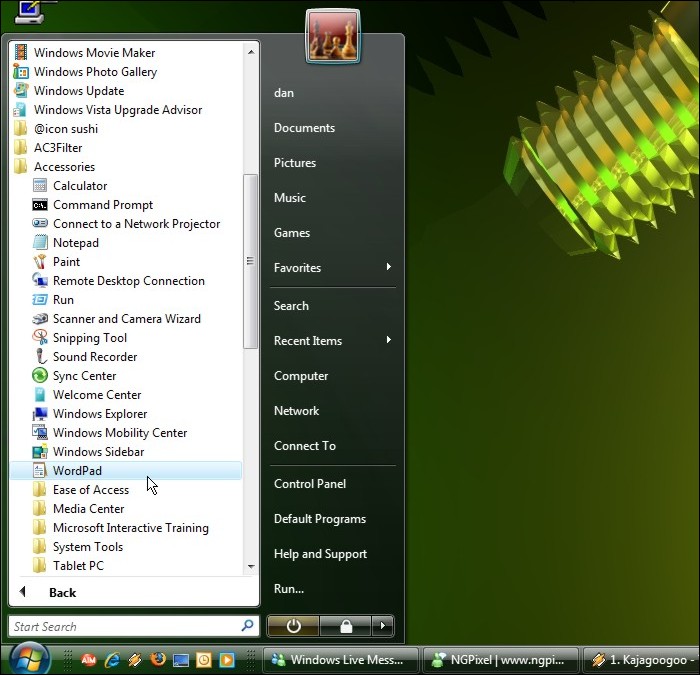Screen dimensions: 700x675
Task: Open Calculator from Accessories list
Action: (x=79, y=186)
